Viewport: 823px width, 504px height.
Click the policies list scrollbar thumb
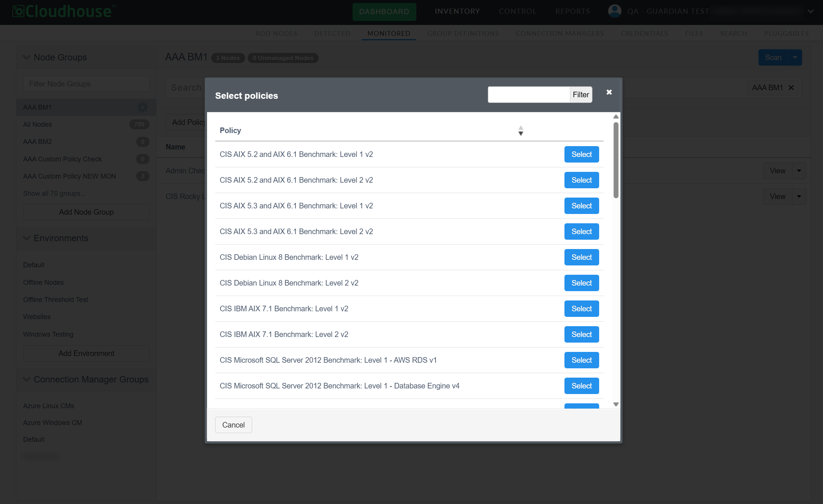pos(616,160)
